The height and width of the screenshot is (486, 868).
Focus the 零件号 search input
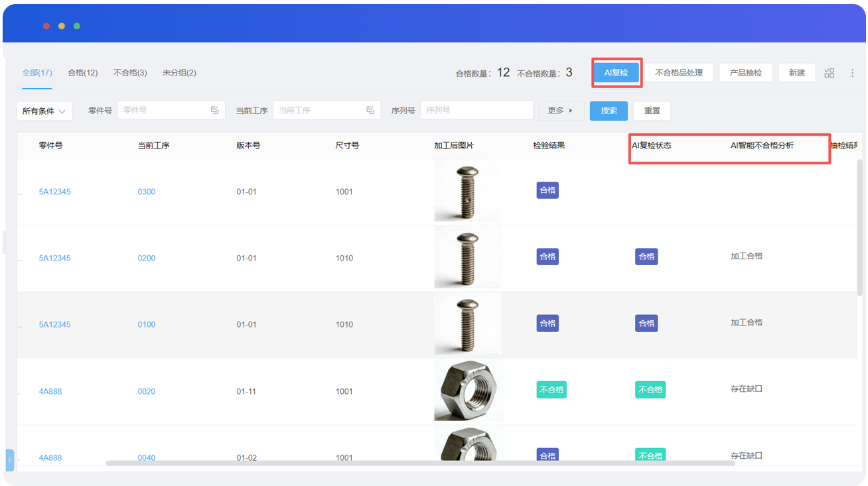pyautogui.click(x=171, y=110)
